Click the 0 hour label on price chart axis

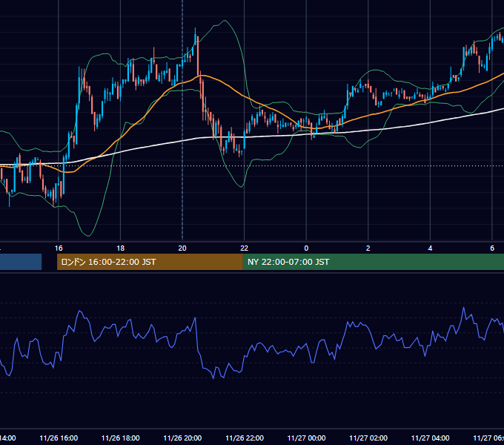(306, 248)
